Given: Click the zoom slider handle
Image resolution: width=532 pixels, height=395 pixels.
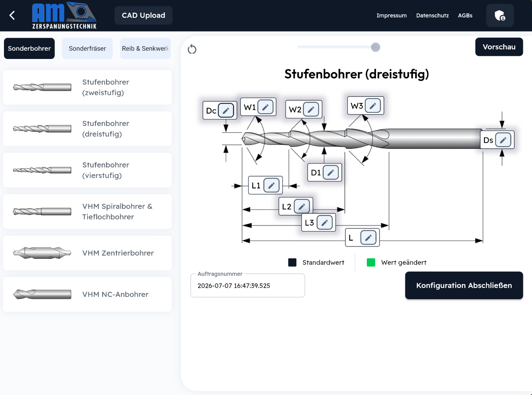Looking at the screenshot, I should (376, 47).
